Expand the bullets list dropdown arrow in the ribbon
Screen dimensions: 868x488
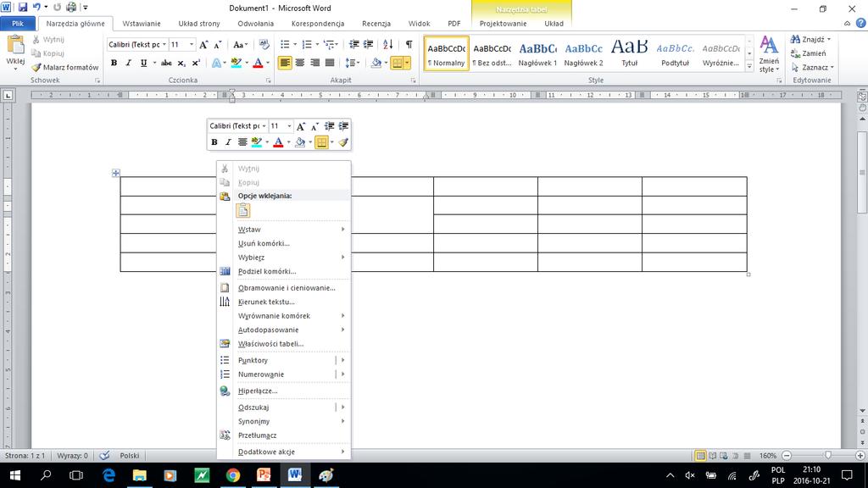294,45
